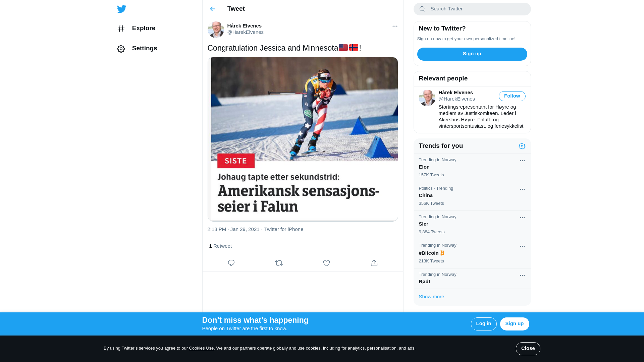644x362 pixels.
Task: Share the tweet via share icon
Action: click(x=374, y=263)
